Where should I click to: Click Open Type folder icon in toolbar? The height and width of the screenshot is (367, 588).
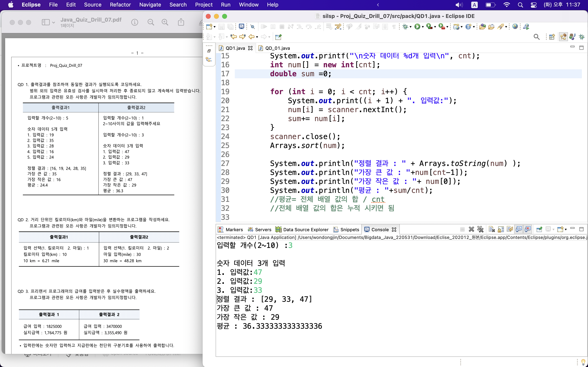point(483,27)
